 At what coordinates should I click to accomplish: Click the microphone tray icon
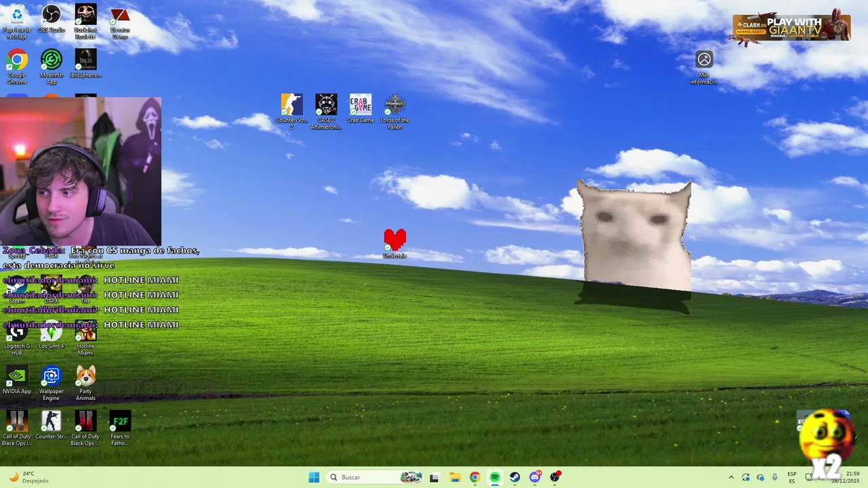(775, 477)
